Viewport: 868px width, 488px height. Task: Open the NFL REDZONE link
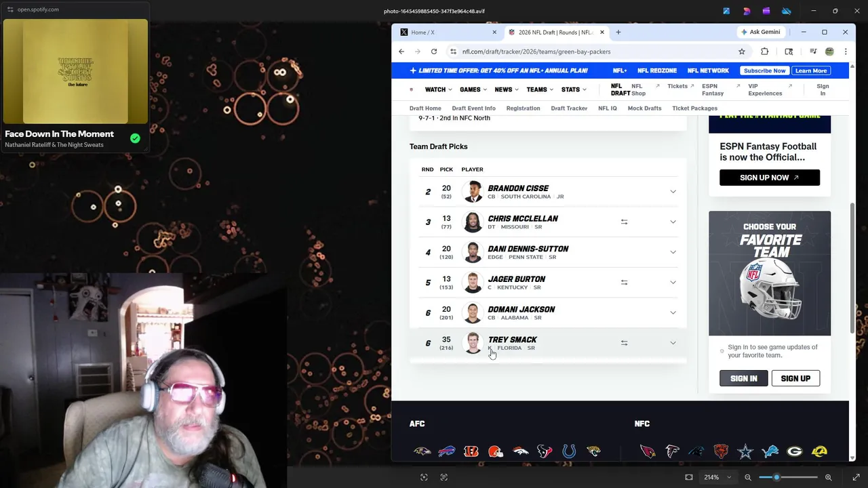(657, 70)
